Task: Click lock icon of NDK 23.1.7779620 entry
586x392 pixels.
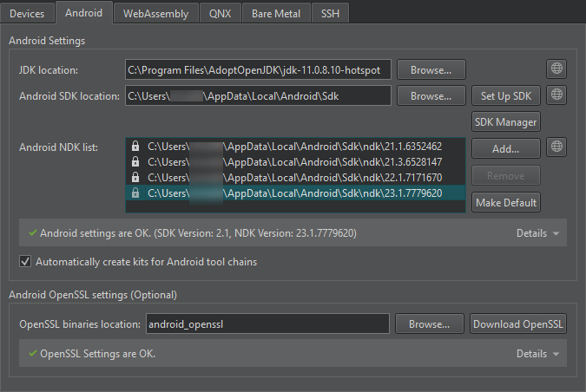Action: [135, 193]
